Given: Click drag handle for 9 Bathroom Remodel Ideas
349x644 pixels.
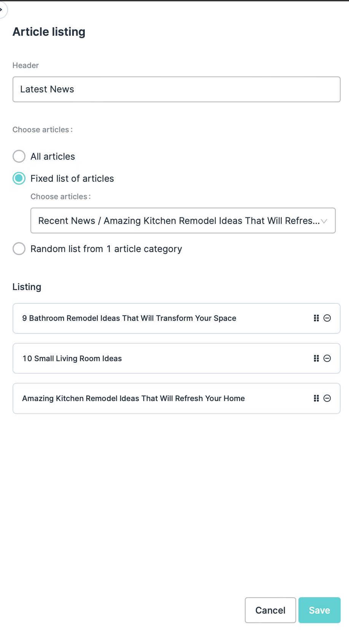Looking at the screenshot, I should tap(316, 318).
